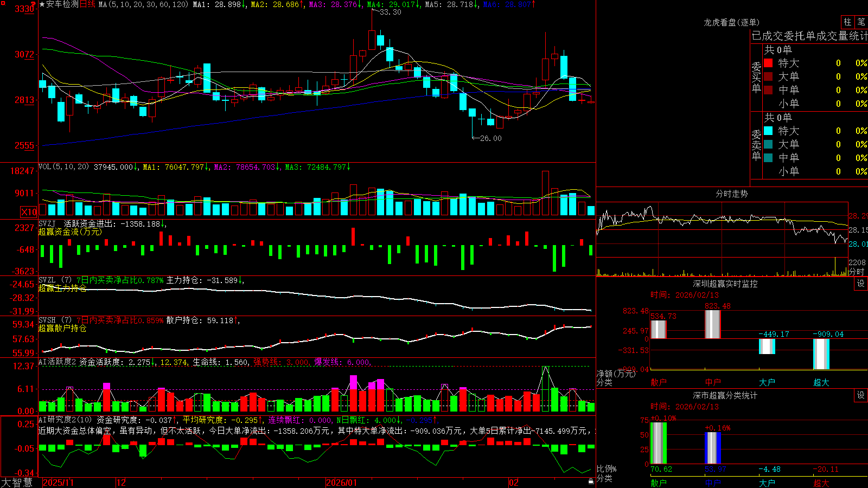This screenshot has height=488, width=868.
Task: Click the X10 volume scale box
Action: pyautogui.click(x=29, y=212)
